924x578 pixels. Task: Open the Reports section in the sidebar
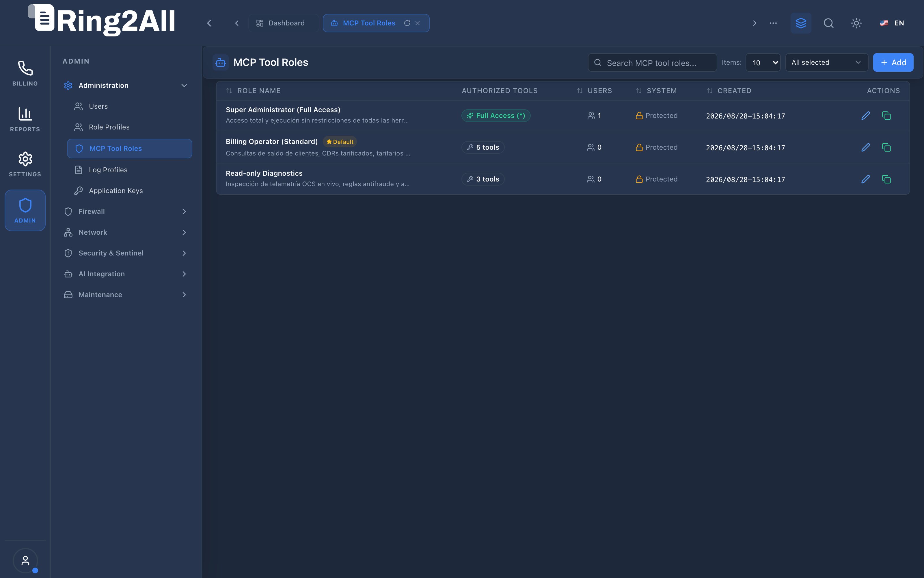tap(25, 119)
